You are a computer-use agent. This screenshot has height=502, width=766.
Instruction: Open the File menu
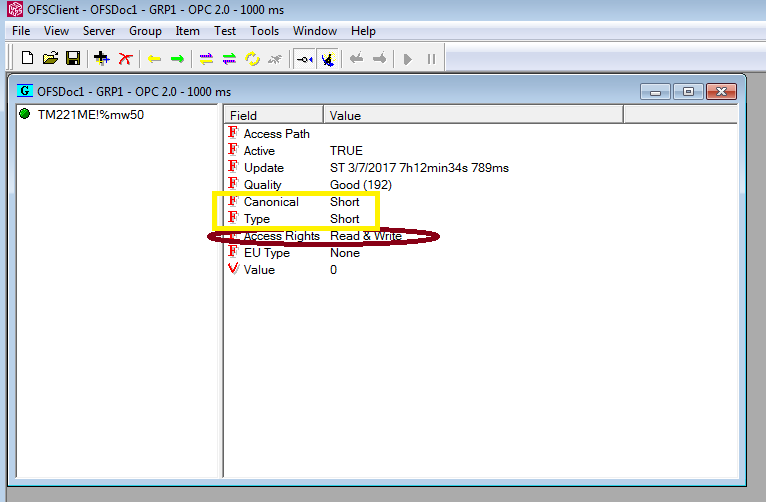pos(21,31)
